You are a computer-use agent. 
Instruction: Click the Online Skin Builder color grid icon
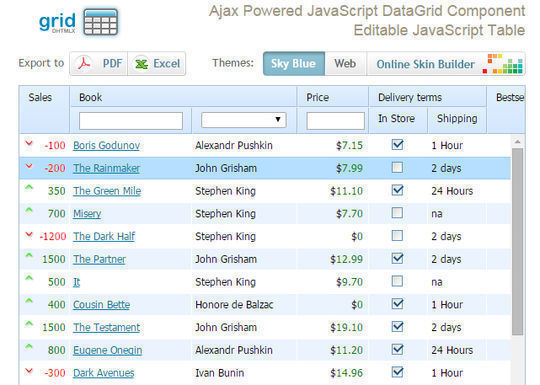pyautogui.click(x=503, y=64)
